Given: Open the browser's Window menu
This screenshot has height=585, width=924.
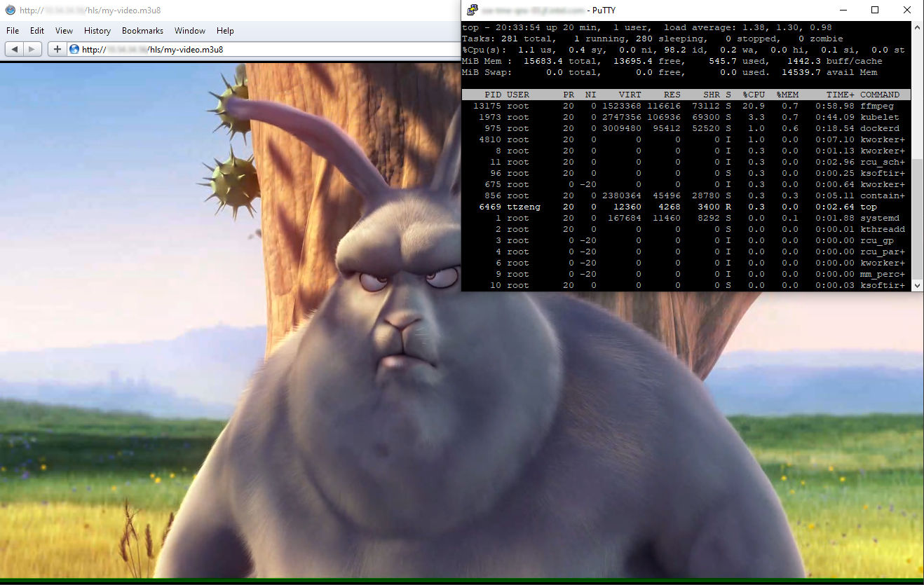Looking at the screenshot, I should [190, 31].
